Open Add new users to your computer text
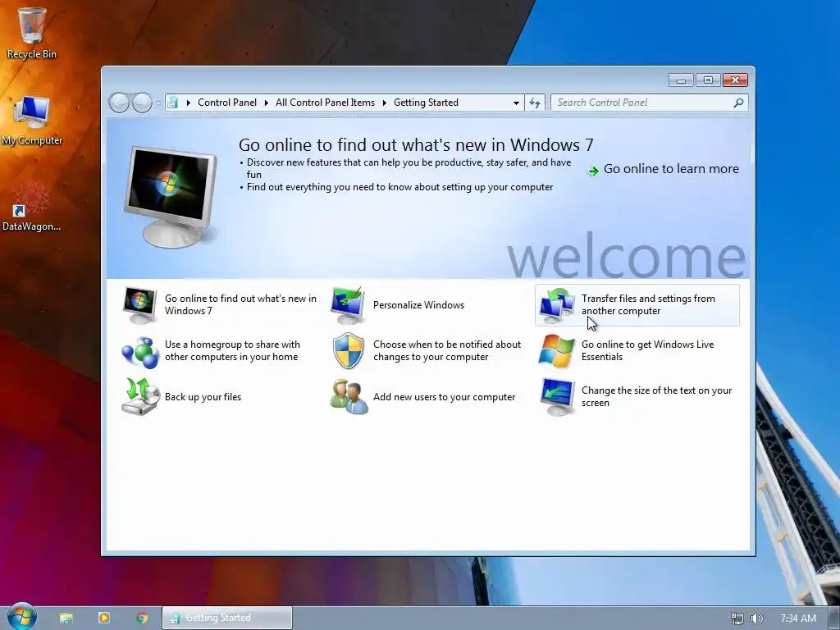The height and width of the screenshot is (630, 840). tap(444, 397)
